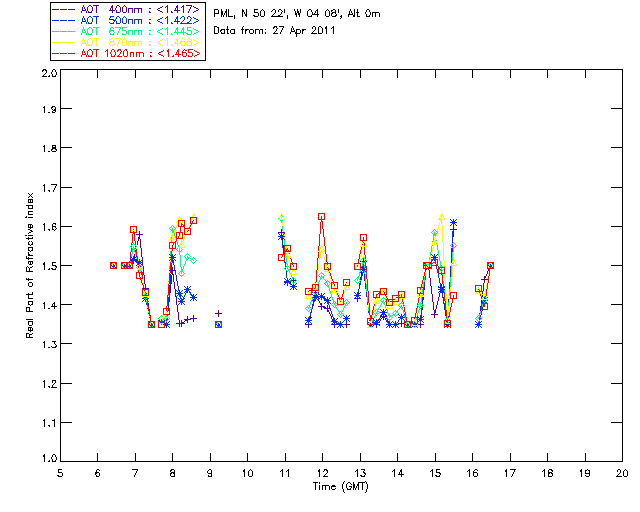This screenshot has width=640, height=512.
Task: Click the x-axis tick label 17
Action: point(510,473)
